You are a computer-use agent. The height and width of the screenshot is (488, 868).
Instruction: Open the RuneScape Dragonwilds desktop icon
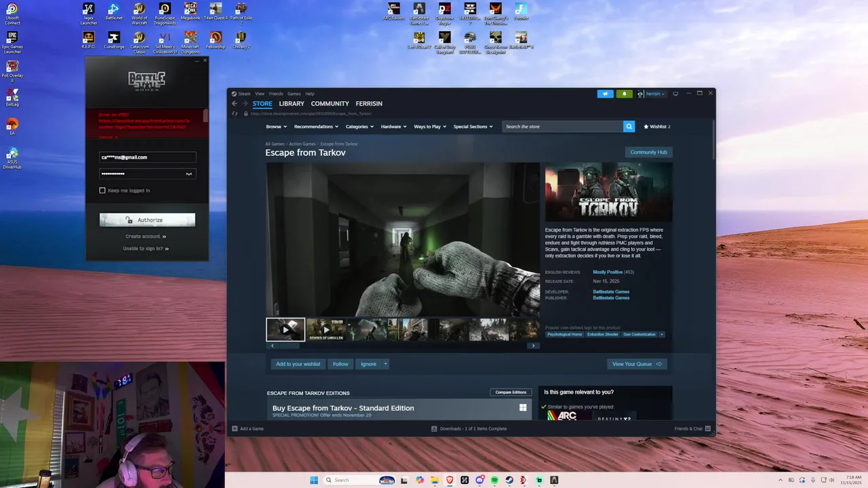(165, 14)
